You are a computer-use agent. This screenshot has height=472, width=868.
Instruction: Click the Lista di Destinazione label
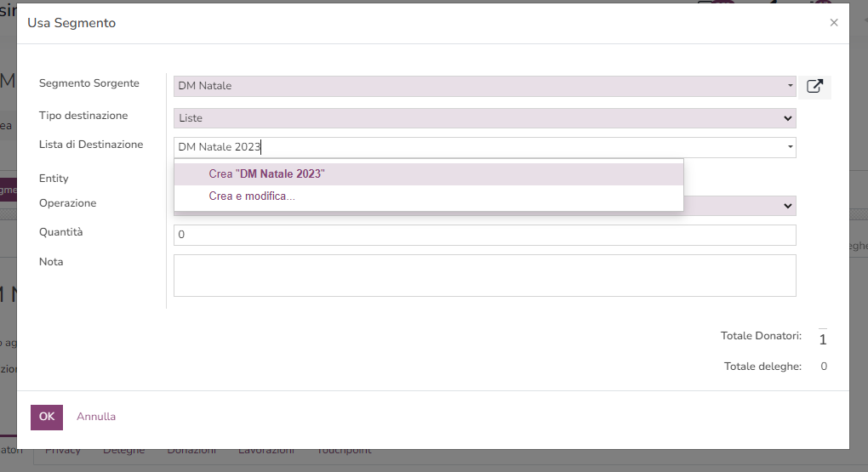coord(91,145)
